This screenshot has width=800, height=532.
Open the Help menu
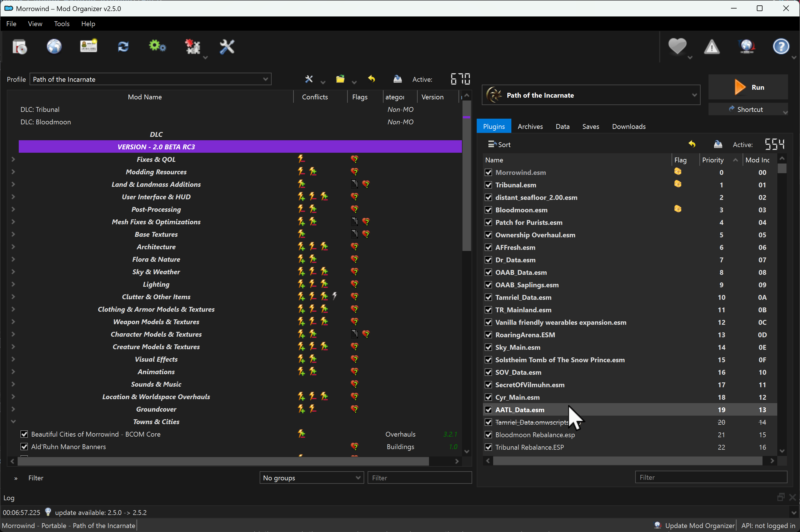[x=88, y=24]
